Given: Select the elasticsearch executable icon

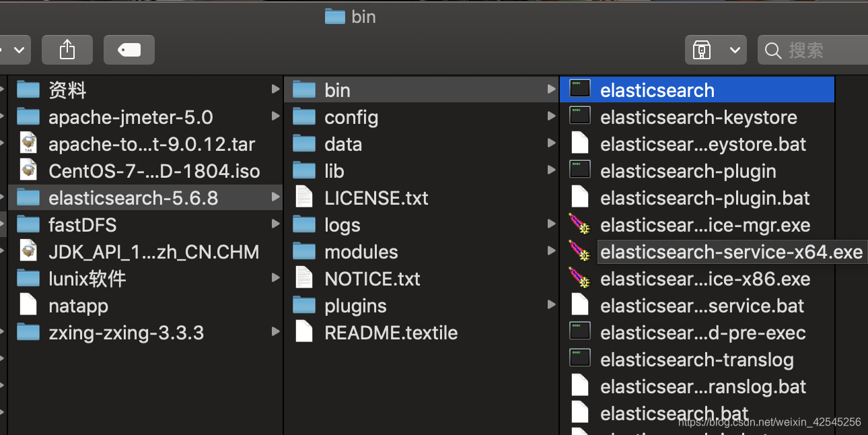Looking at the screenshot, I should [579, 88].
